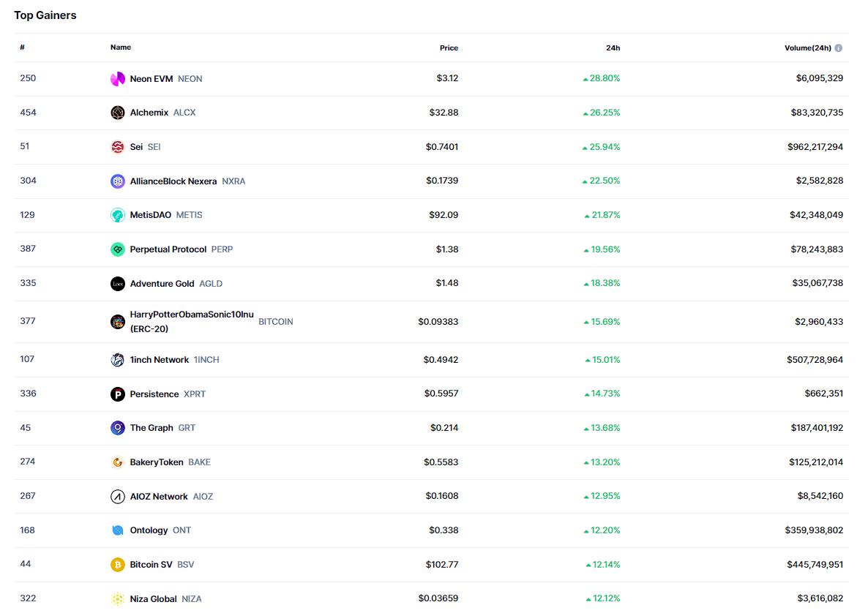Sort by the Name column header
Screen dimensions: 868x613
tap(121, 48)
